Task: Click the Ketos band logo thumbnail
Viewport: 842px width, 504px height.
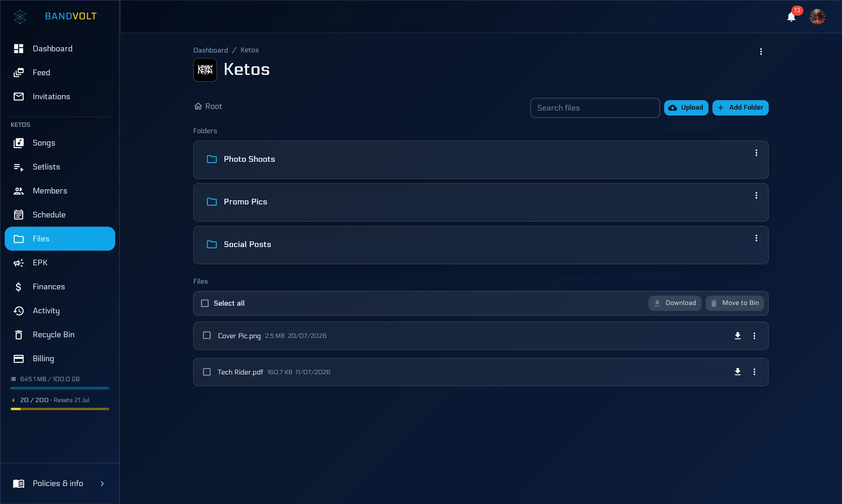Action: coord(205,70)
